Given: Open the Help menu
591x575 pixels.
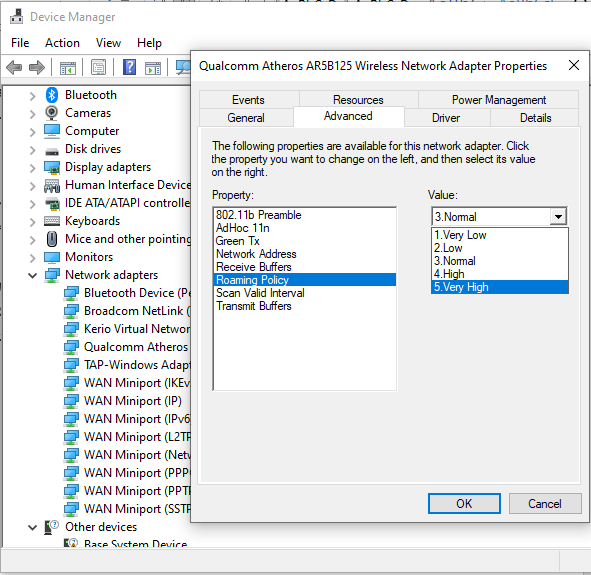Looking at the screenshot, I should [149, 43].
